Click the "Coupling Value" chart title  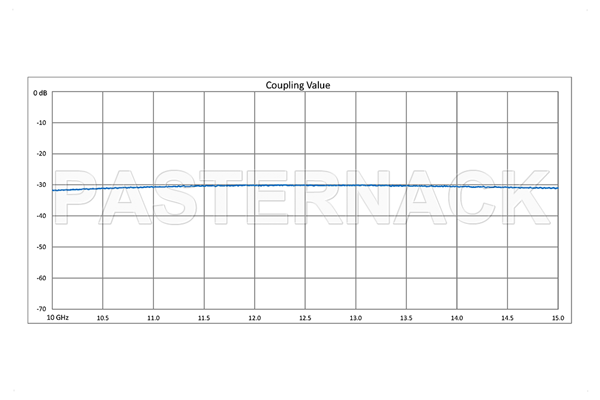(297, 85)
